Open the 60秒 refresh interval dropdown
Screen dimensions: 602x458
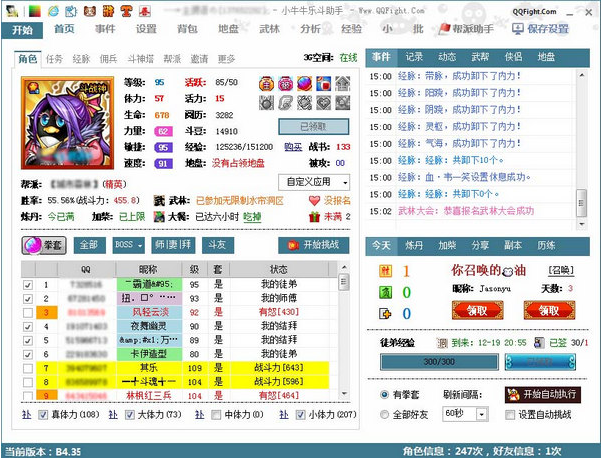point(465,414)
